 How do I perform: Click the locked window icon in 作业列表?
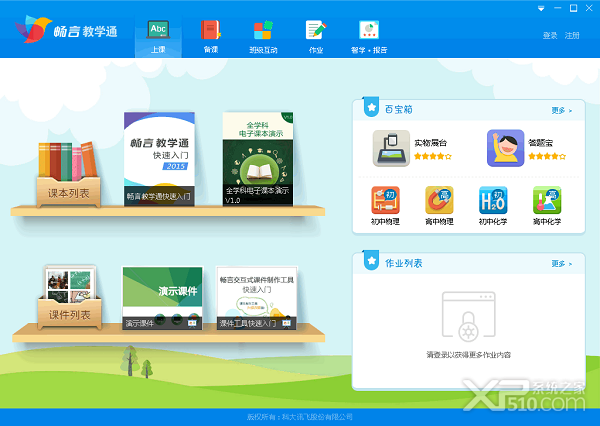pos(469,317)
